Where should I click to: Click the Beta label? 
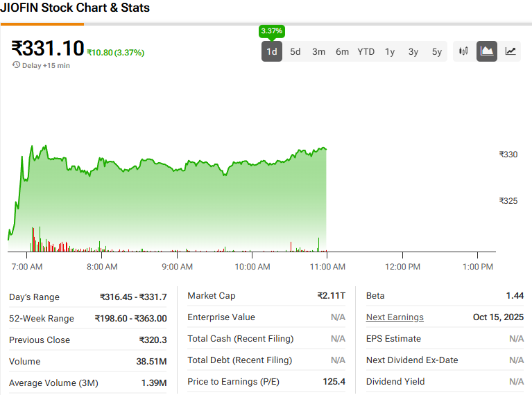tap(375, 296)
